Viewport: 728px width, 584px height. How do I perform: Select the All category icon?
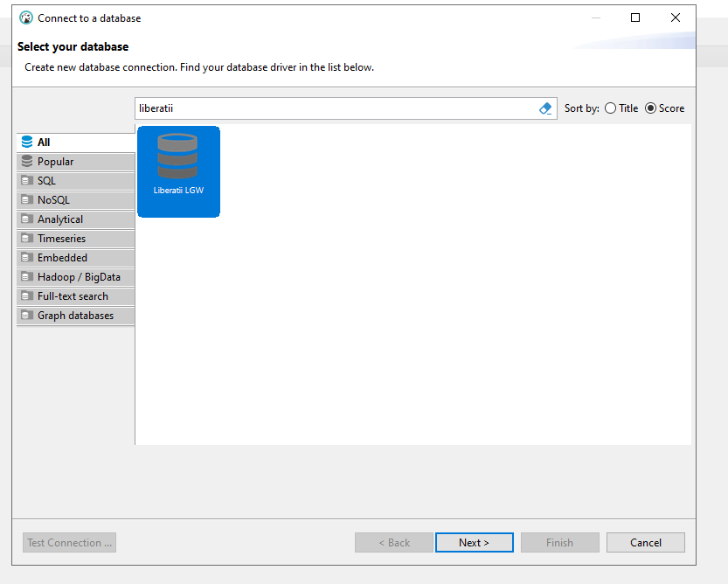(27, 142)
